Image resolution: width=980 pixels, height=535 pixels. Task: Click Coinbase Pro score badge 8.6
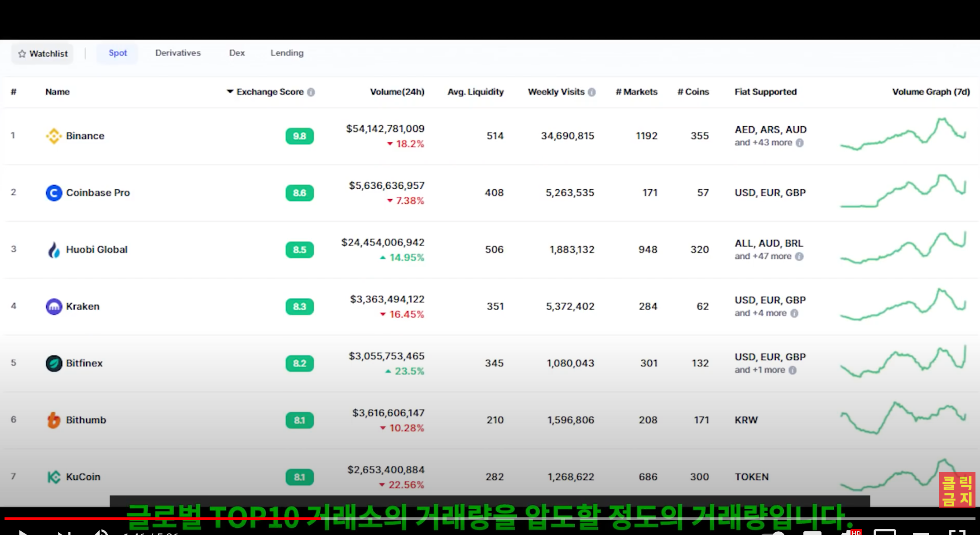(299, 193)
